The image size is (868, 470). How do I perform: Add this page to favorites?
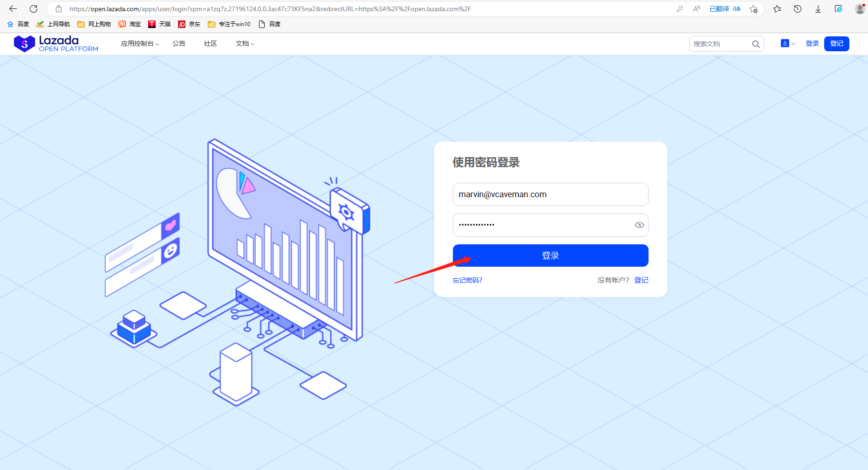[x=753, y=9]
